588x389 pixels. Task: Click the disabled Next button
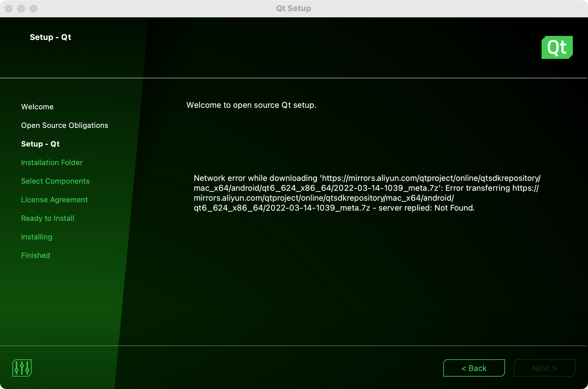coord(544,368)
